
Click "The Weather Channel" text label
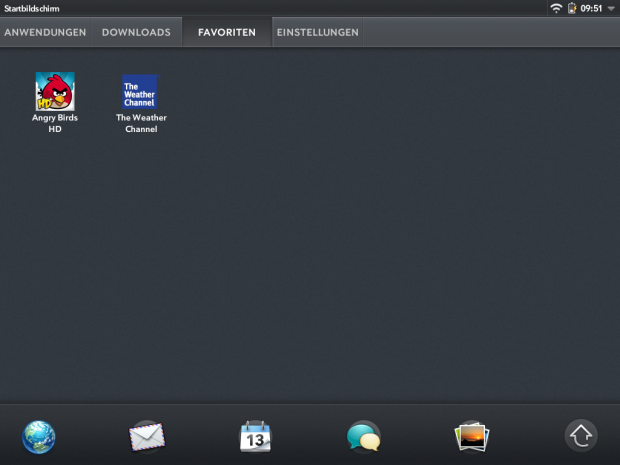coord(141,123)
